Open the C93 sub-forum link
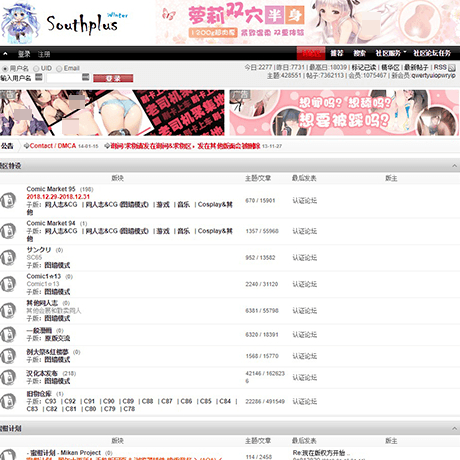The width and height of the screenshot is (460, 460). (x=51, y=401)
